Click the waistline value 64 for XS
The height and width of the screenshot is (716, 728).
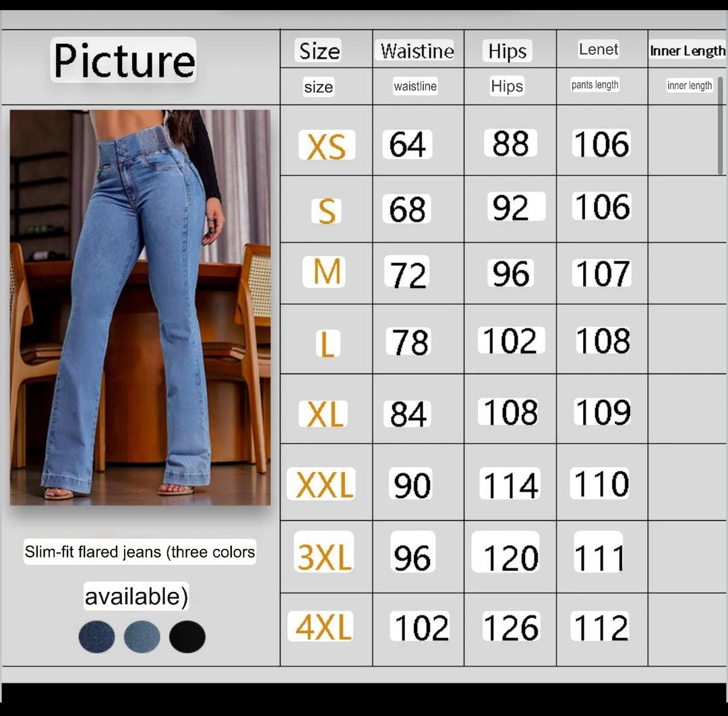408,145
